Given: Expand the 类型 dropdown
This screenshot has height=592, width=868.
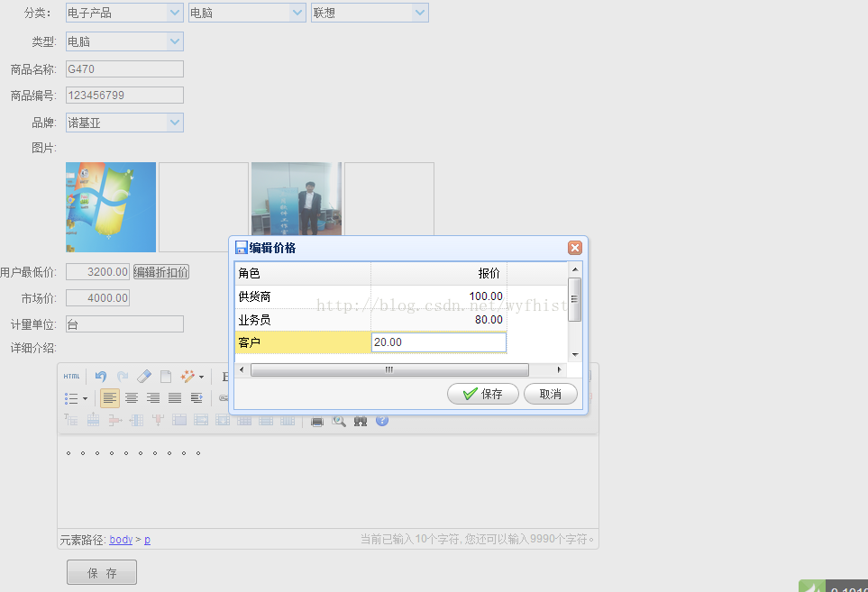Looking at the screenshot, I should point(174,41).
